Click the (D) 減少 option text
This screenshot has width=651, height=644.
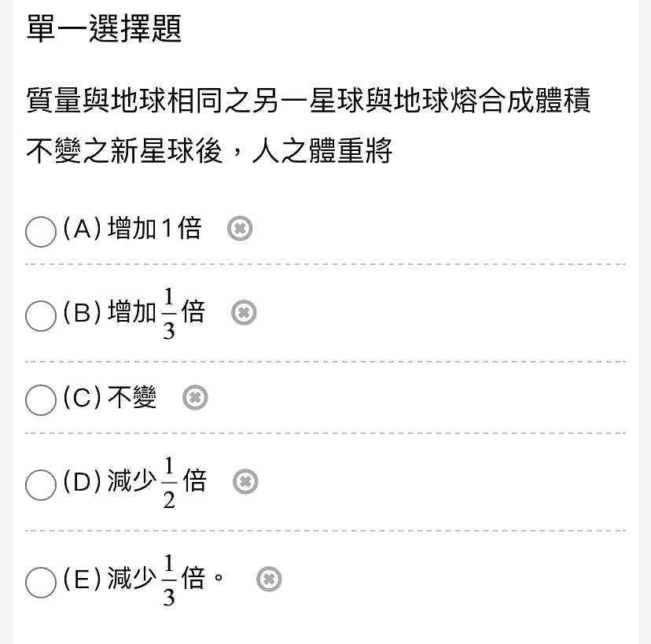135,482
